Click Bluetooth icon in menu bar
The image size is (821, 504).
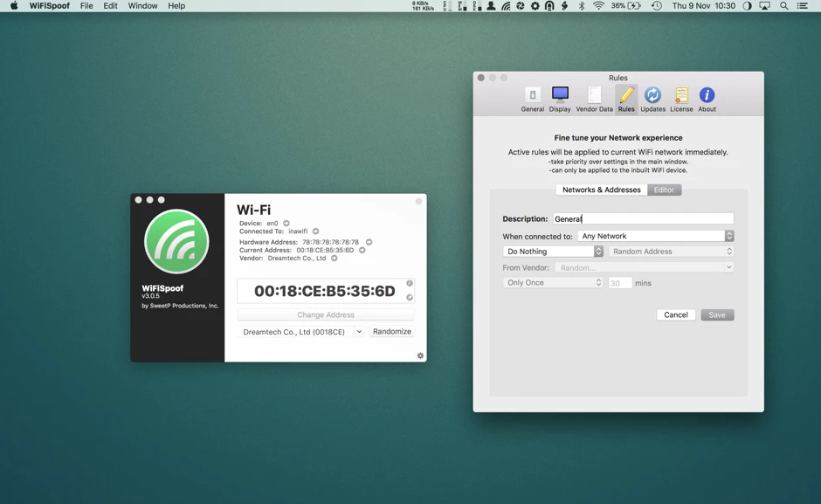[581, 6]
